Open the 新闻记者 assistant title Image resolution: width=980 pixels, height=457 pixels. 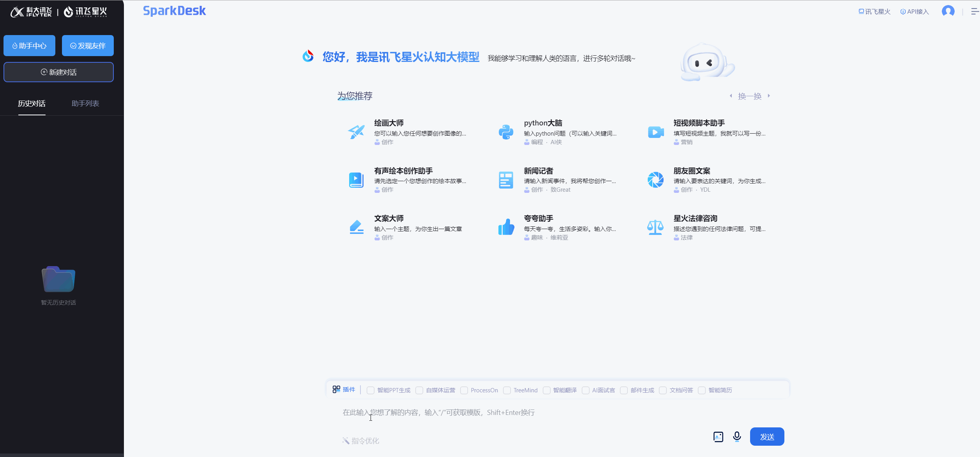click(538, 171)
